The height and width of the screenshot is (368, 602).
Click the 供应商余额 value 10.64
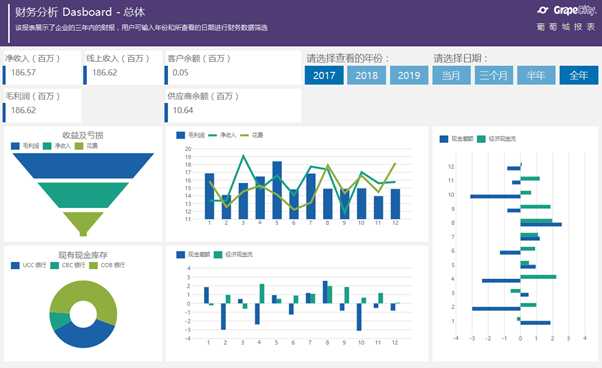183,110
